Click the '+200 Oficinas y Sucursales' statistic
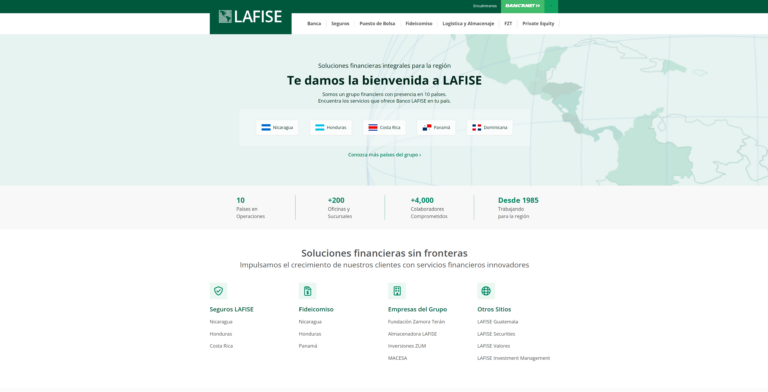 pos(340,208)
